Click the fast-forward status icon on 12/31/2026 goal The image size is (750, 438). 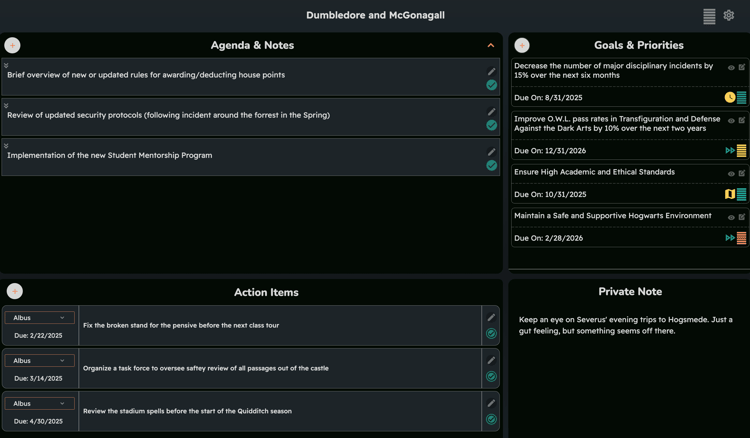pos(730,151)
